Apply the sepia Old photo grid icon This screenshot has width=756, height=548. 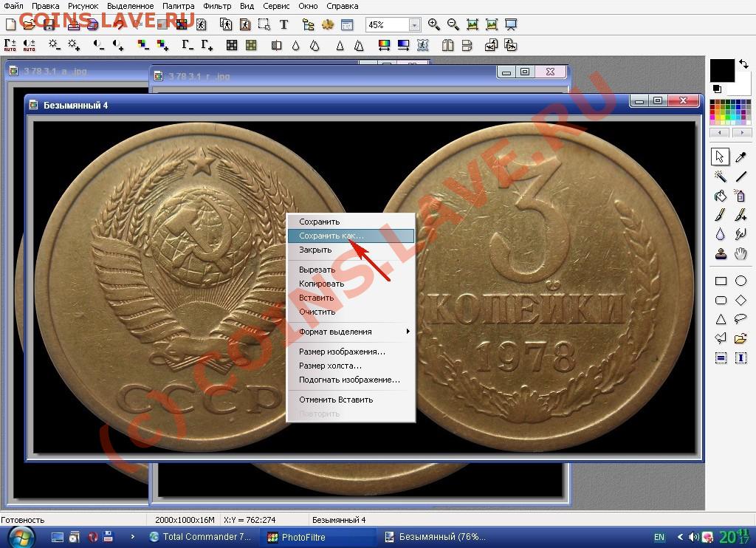coord(251,45)
